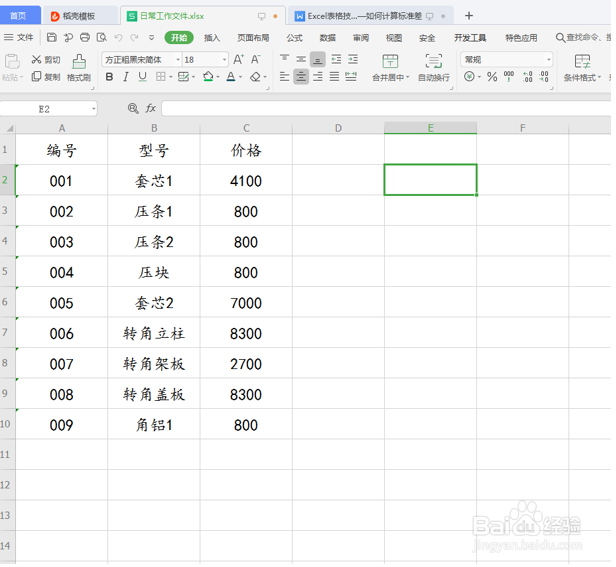Click the Undo arrow

tap(118, 37)
